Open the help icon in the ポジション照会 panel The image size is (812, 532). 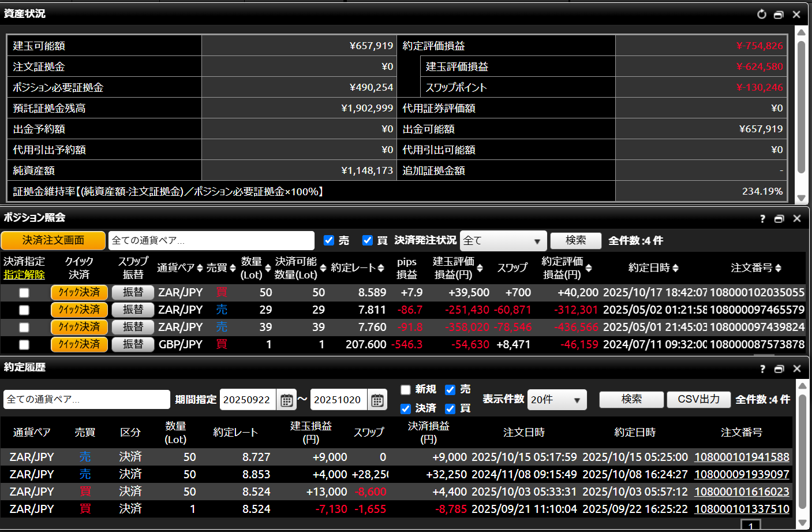(762, 218)
